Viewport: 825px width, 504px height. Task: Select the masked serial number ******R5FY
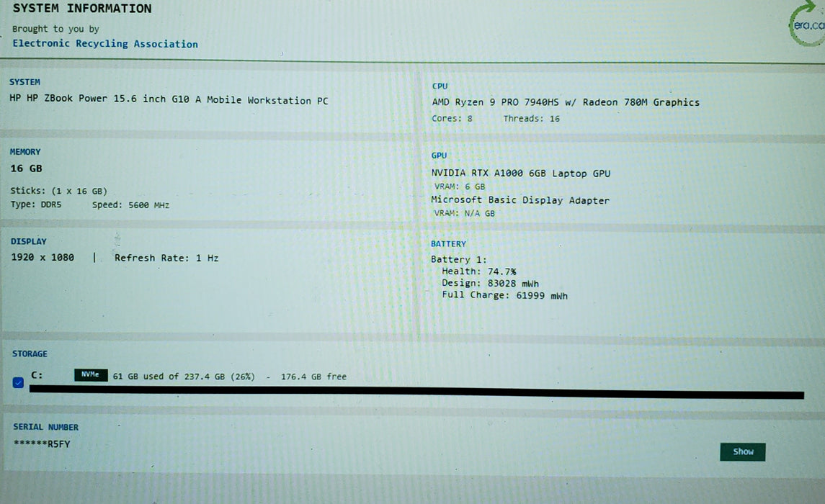tap(42, 444)
